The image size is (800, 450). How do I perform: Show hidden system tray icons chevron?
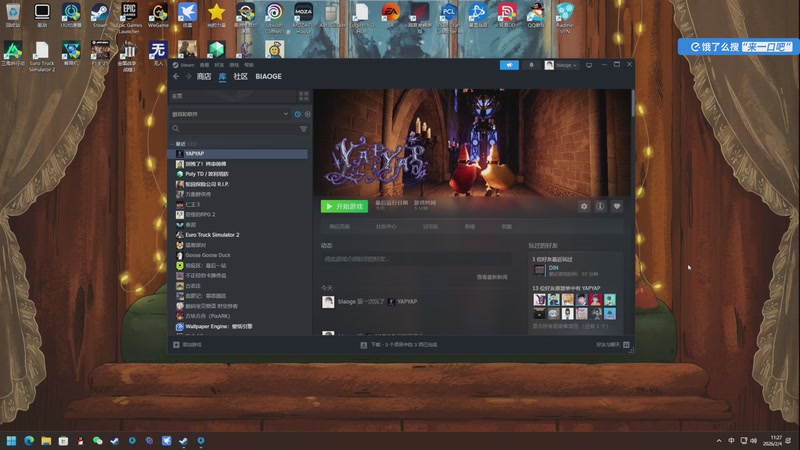(x=719, y=441)
